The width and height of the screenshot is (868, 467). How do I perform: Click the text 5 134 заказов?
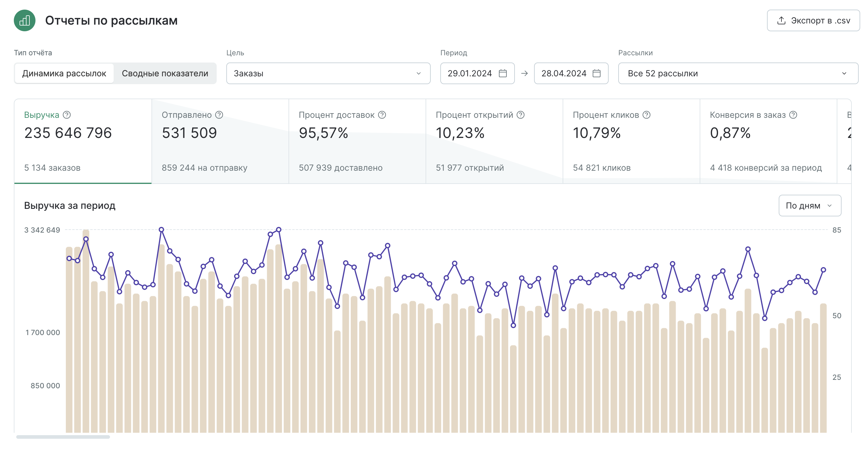click(52, 168)
